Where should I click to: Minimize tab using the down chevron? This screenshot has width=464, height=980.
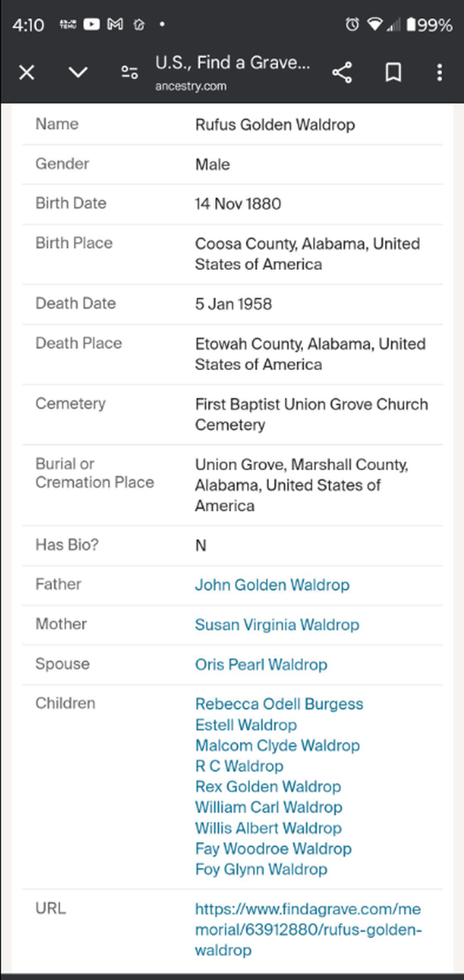[78, 73]
